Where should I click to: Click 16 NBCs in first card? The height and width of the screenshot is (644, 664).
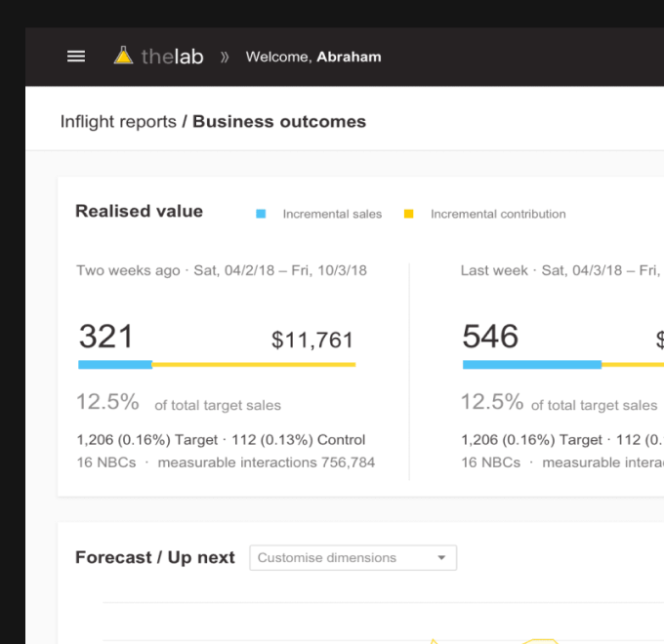pyautogui.click(x=106, y=463)
